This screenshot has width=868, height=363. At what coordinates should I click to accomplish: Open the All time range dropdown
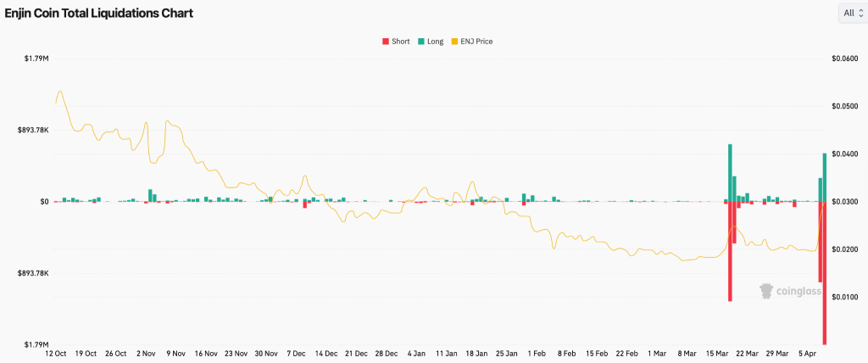point(851,13)
